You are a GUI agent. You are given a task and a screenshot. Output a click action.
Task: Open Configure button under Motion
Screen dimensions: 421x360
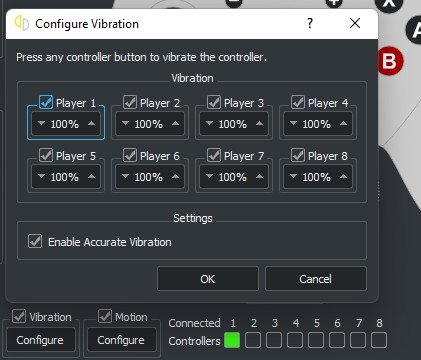(x=121, y=340)
